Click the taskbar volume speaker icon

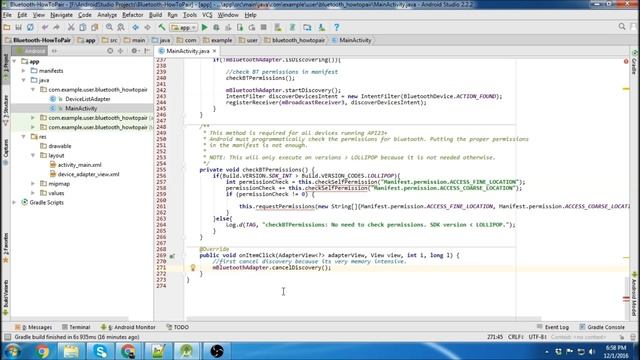coord(592,351)
